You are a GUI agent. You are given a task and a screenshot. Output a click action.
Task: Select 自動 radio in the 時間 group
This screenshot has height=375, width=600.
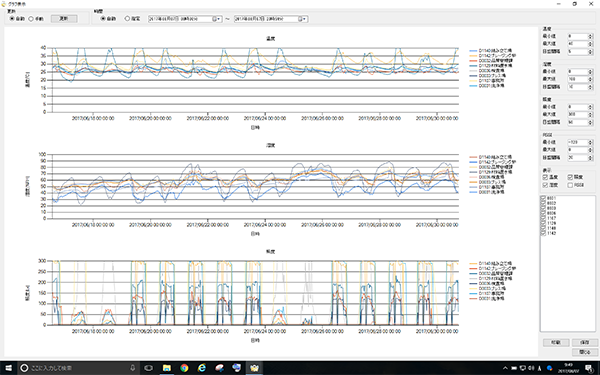tap(103, 19)
